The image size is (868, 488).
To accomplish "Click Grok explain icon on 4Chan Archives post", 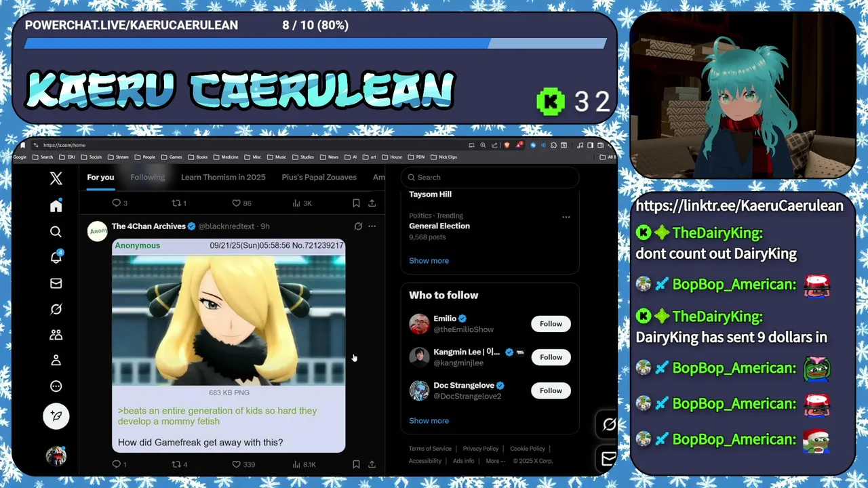I will coord(358,226).
